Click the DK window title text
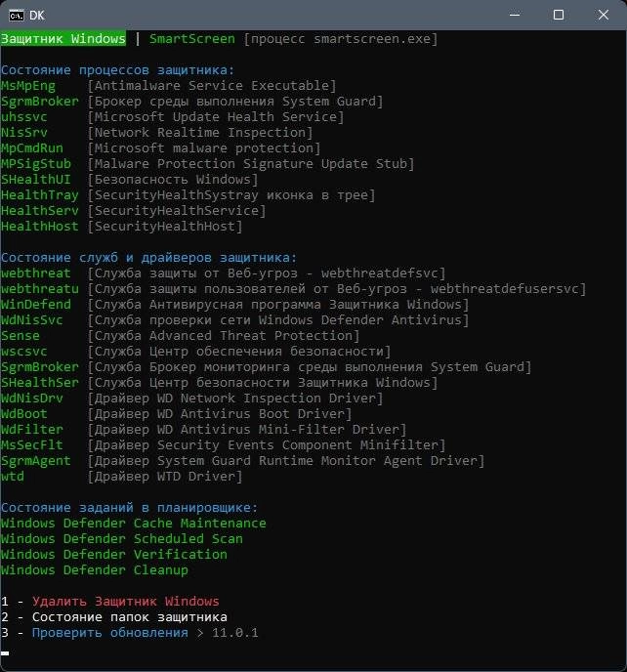This screenshot has height=672, width=627. click(x=37, y=16)
